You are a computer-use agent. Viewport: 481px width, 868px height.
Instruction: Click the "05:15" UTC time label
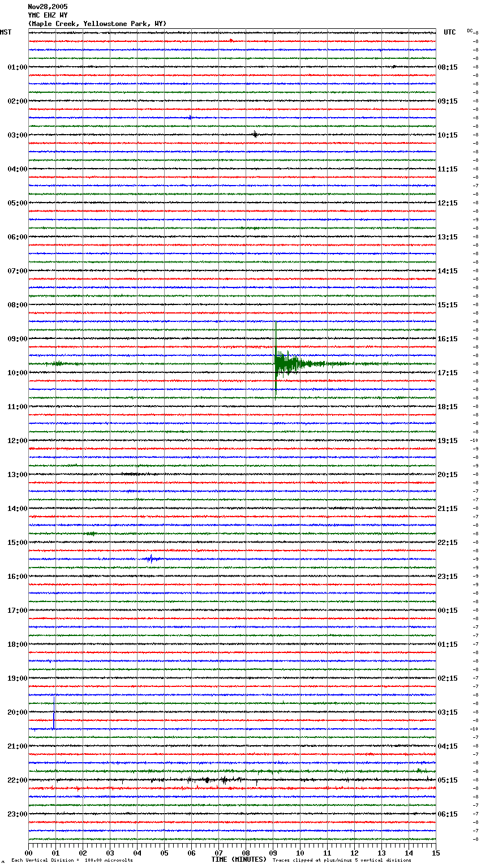tap(448, 780)
